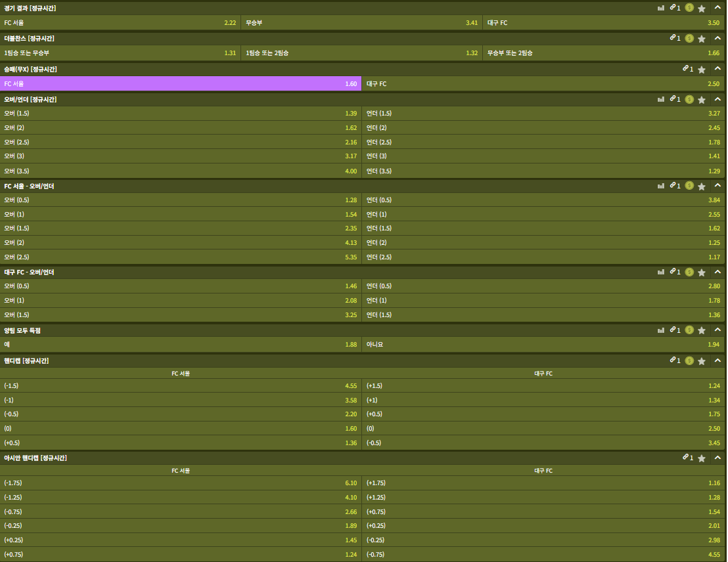
Task: Select 예 at 1.88 for both teams scoring
Action: click(x=181, y=345)
